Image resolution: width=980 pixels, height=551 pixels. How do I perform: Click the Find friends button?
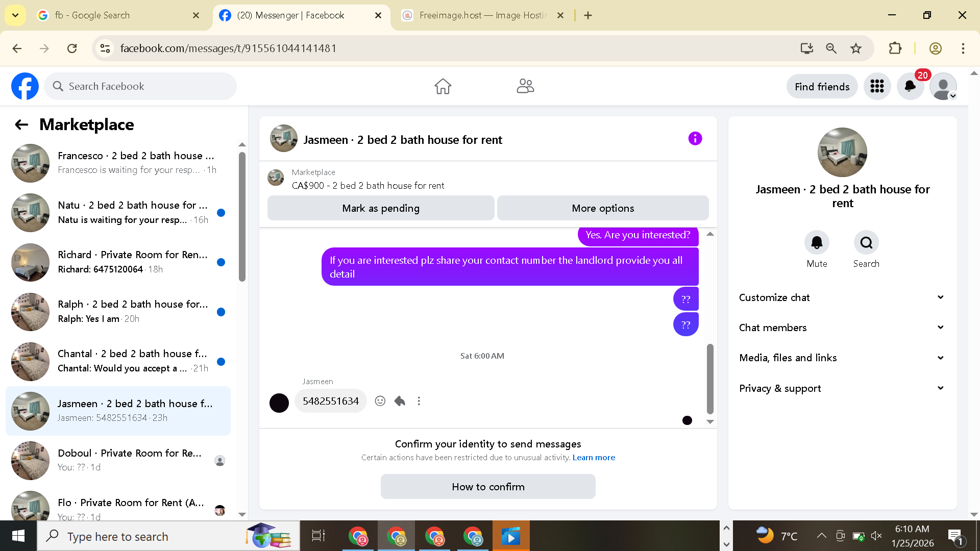pos(822,87)
